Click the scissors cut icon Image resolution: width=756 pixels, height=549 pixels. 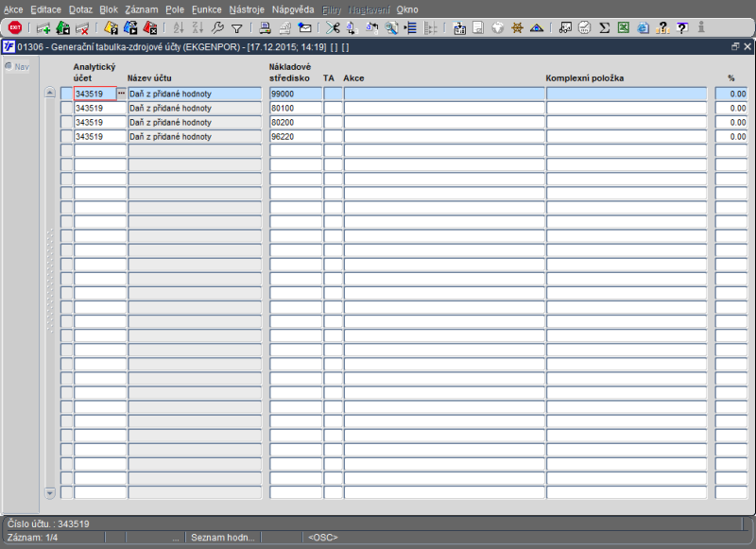coord(333,28)
